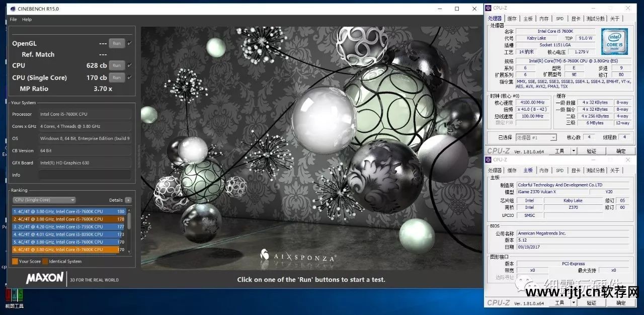Click 工具 button in lower CPU-Z window
This screenshot has height=315, width=644.
click(x=559, y=303)
